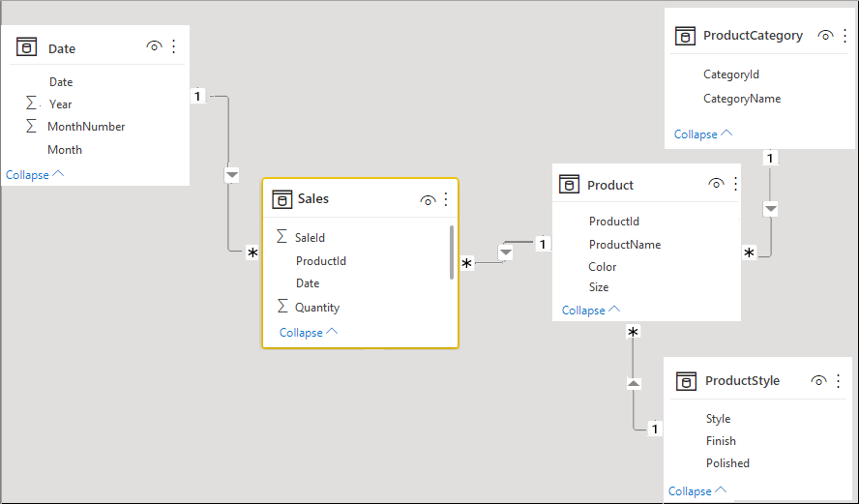Collapse the ProductCategory table card
The image size is (859, 504).
[x=703, y=134]
